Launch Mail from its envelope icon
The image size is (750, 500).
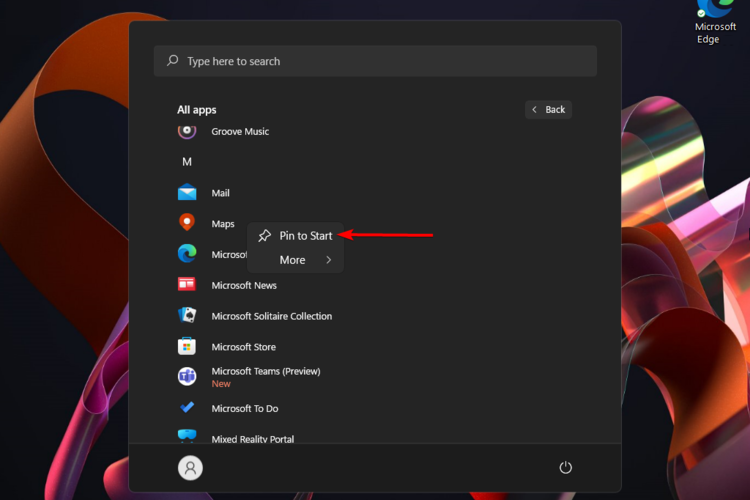(187, 193)
